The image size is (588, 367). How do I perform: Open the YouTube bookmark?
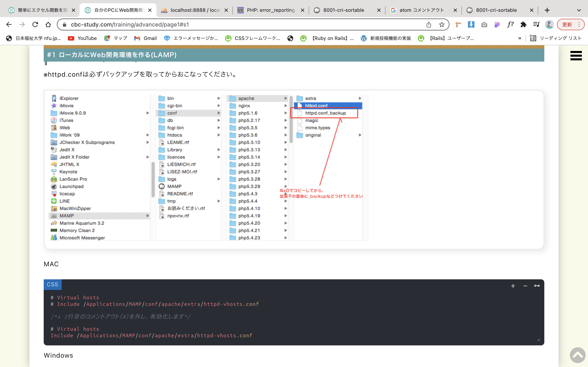(82, 38)
